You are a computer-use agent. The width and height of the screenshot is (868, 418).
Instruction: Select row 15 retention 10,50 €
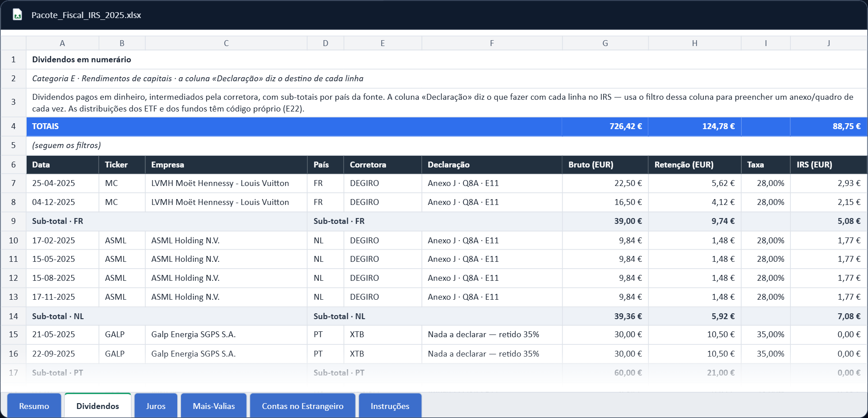coord(695,334)
